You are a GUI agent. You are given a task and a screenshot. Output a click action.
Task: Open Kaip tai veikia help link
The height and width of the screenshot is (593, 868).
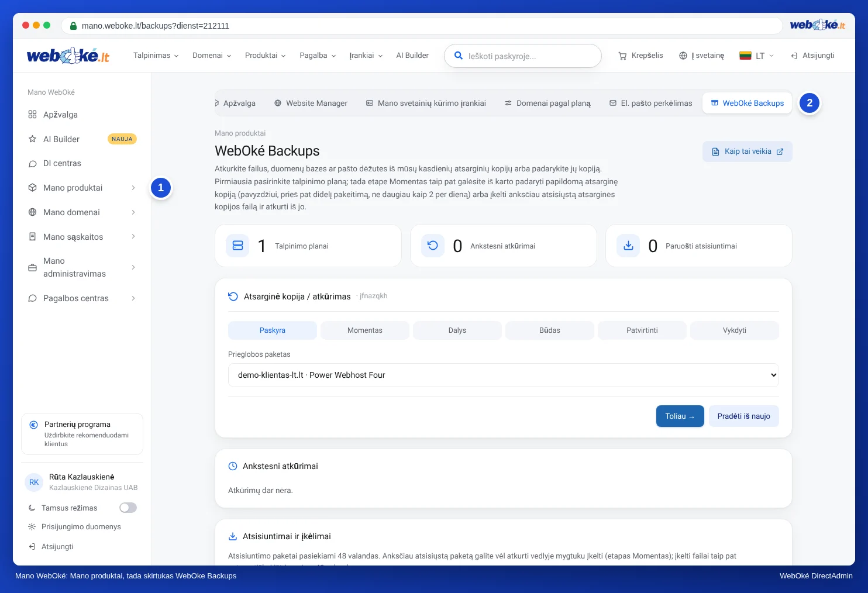(748, 151)
